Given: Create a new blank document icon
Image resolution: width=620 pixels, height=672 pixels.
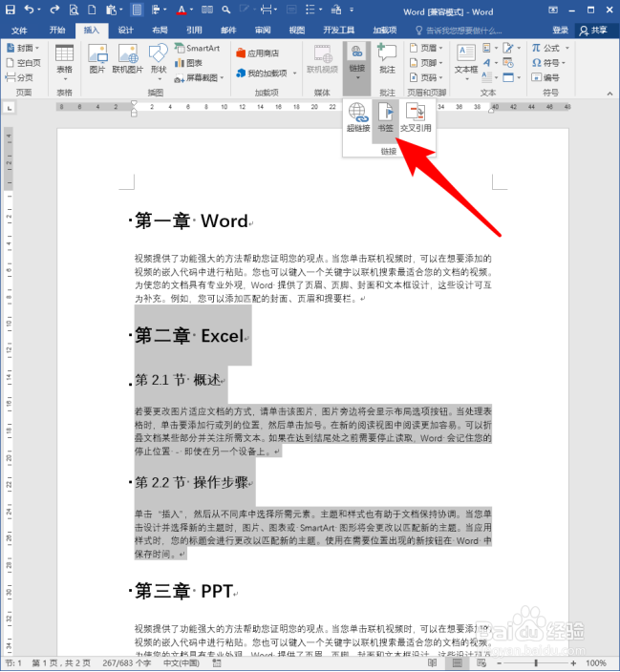Looking at the screenshot, I should tap(92, 10).
